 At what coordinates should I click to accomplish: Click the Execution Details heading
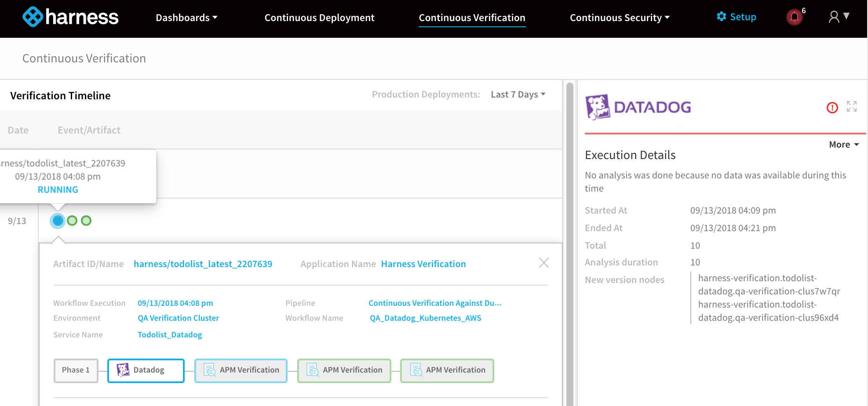[x=630, y=155]
